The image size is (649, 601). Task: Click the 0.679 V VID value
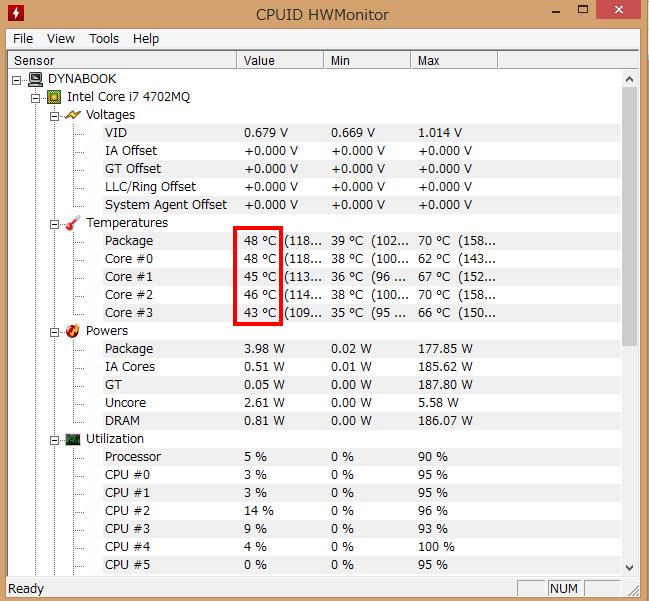click(266, 133)
